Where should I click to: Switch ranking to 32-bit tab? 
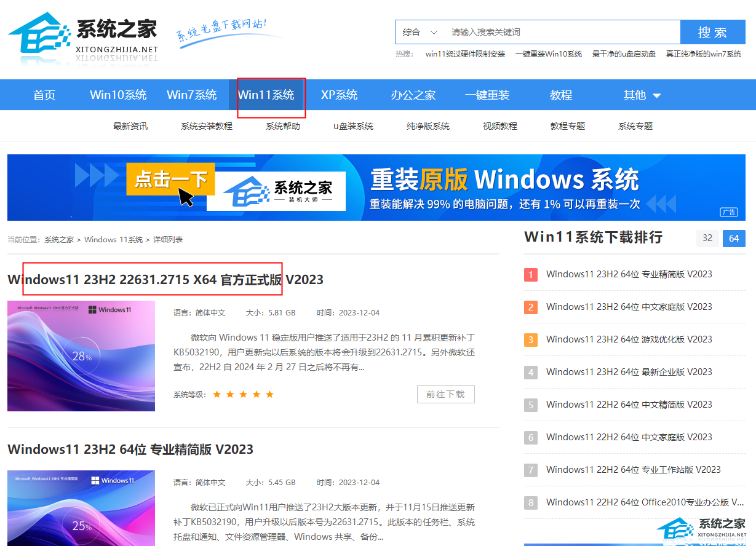(707, 238)
